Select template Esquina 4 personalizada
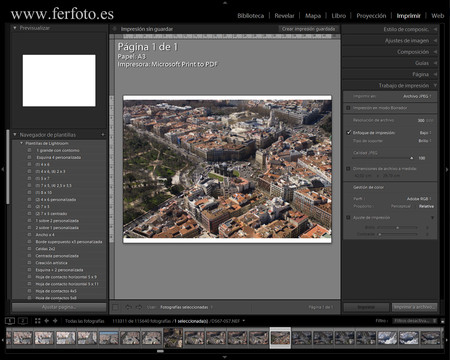 tap(59, 157)
